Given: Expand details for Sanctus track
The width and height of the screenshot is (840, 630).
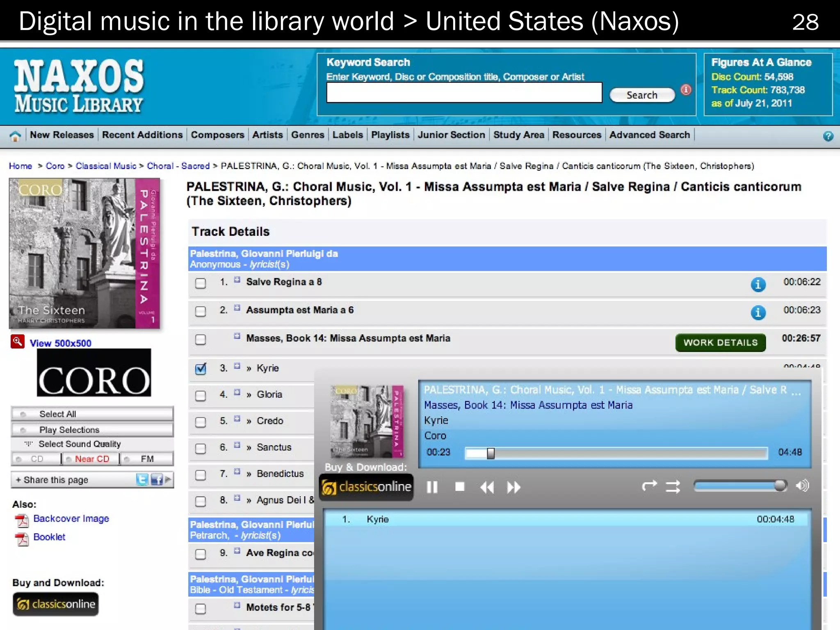Looking at the screenshot, I should [x=237, y=445].
